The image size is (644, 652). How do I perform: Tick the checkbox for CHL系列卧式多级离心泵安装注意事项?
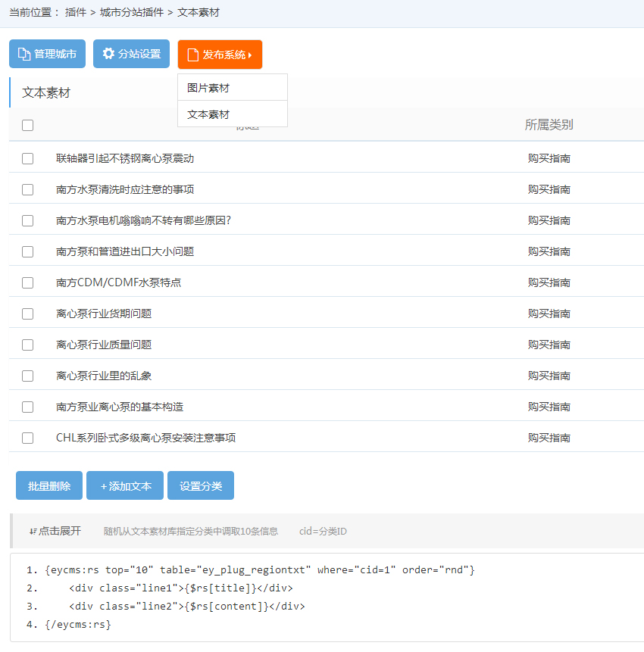28,438
